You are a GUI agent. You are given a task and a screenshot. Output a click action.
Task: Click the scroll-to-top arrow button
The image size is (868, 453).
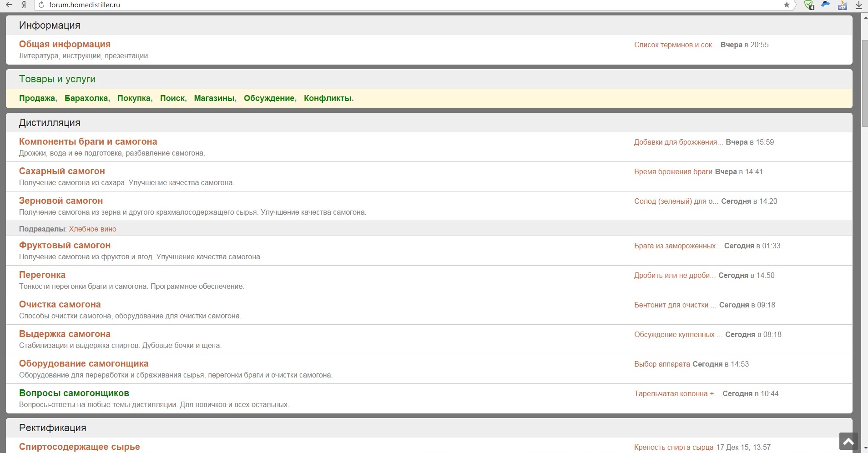pos(848,441)
